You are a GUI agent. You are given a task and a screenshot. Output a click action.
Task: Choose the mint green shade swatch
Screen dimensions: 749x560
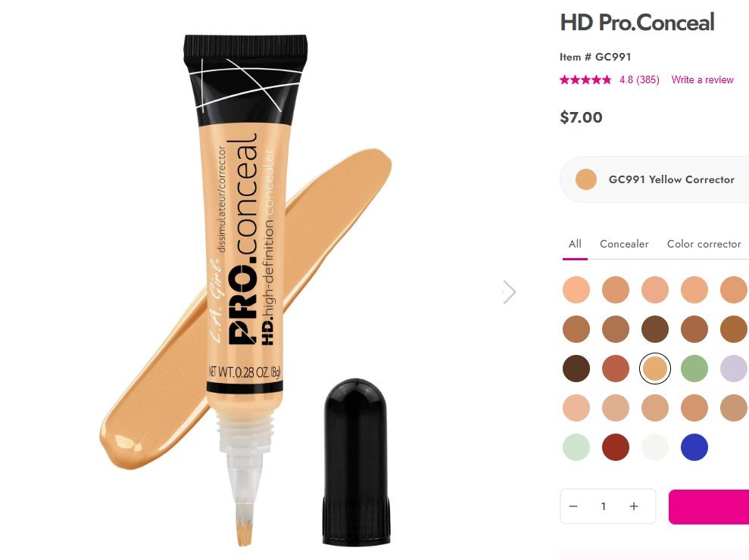tap(576, 447)
